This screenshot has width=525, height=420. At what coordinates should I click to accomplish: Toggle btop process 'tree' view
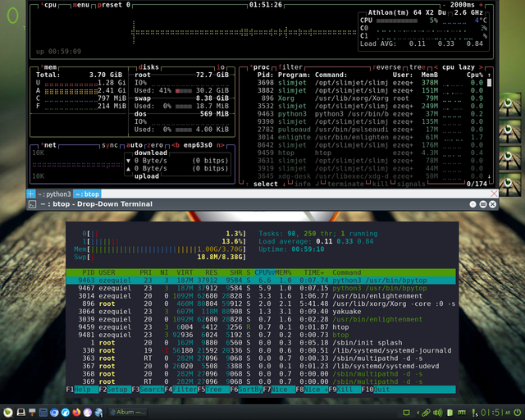(418, 67)
